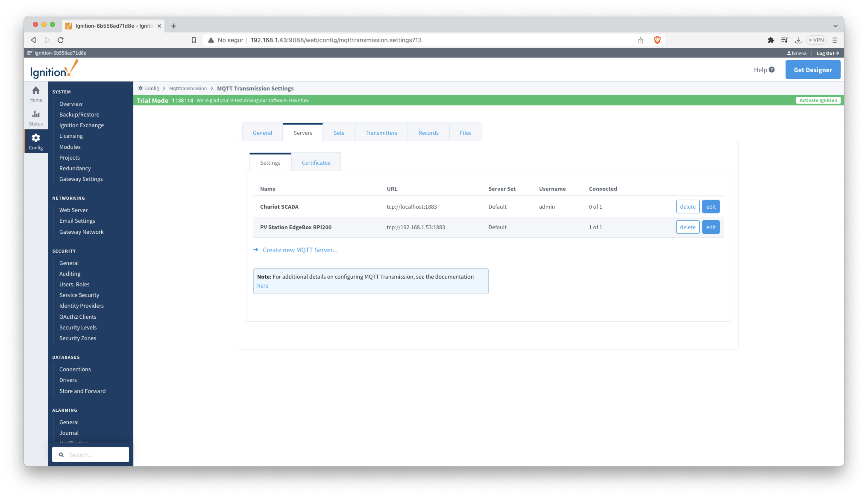Click Create new MQTT Server link
868x498 pixels.
(299, 250)
